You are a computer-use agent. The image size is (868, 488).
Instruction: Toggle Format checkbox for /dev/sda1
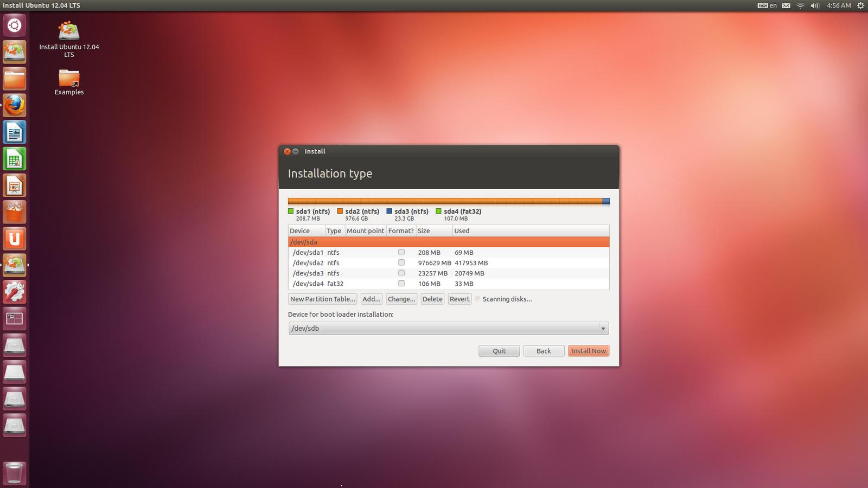point(401,252)
